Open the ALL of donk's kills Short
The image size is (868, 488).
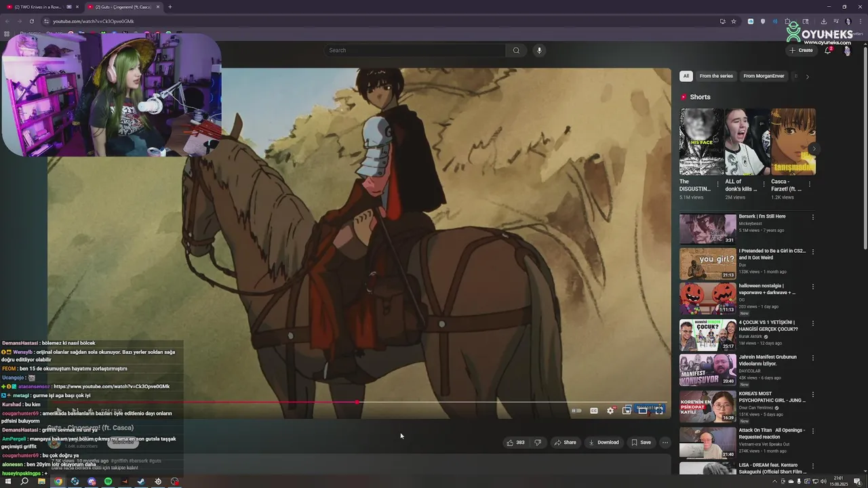[747, 142]
